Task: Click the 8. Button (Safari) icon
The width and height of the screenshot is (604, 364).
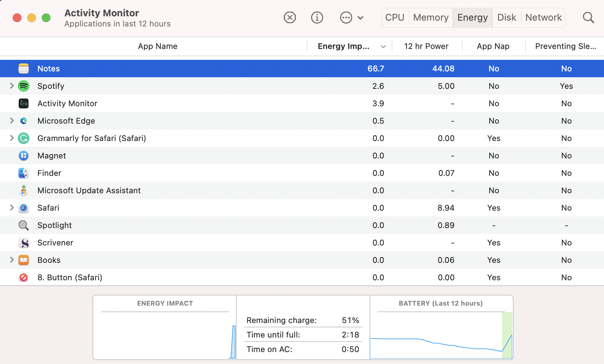Action: pyautogui.click(x=24, y=277)
